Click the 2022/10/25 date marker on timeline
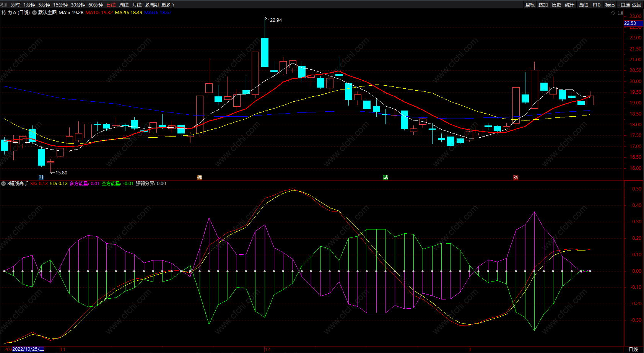Viewport: 644px width, 353px height. pos(28,349)
